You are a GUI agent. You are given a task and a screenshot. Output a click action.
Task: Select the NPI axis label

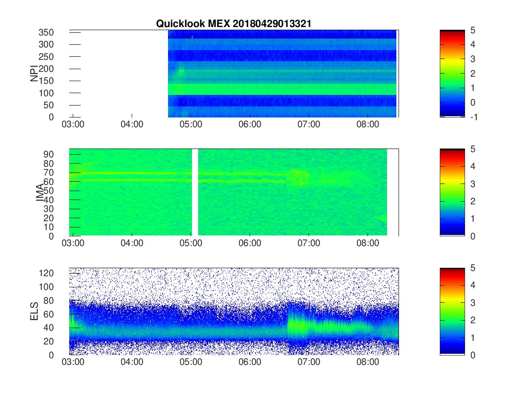point(34,74)
